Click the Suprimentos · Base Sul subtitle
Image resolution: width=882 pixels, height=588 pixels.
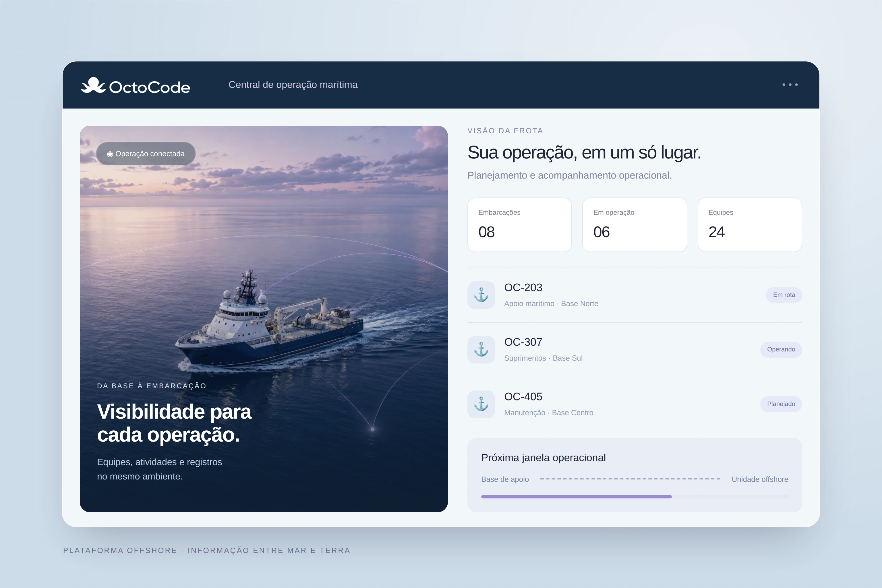click(x=543, y=358)
